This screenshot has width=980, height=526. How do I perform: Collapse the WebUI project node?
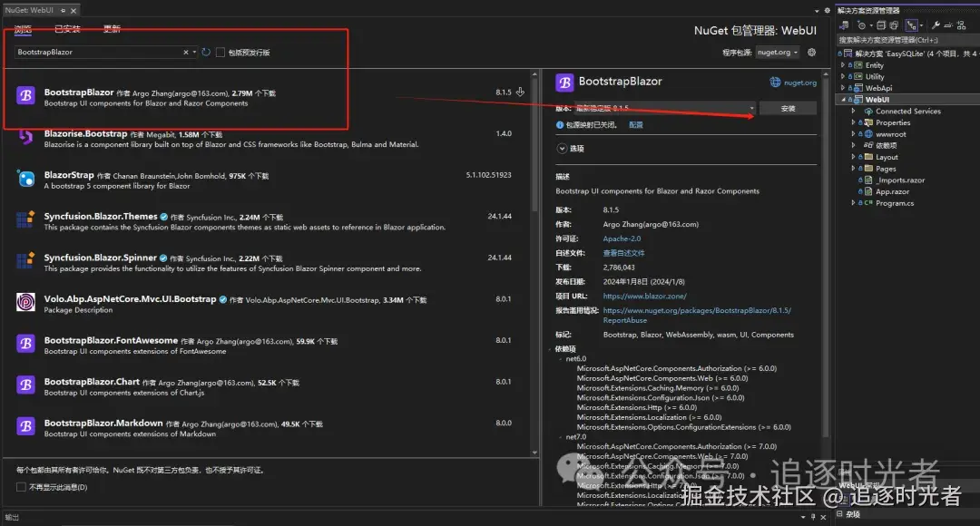point(842,100)
